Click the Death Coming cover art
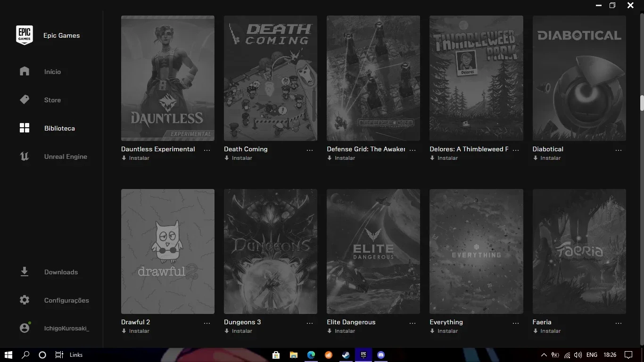The height and width of the screenshot is (362, 644). coord(271,78)
